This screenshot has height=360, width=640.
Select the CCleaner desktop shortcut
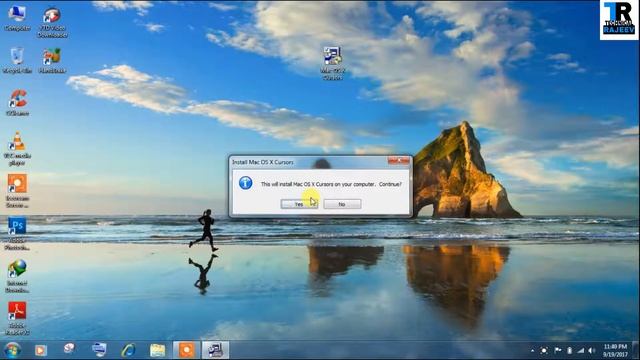click(x=17, y=103)
